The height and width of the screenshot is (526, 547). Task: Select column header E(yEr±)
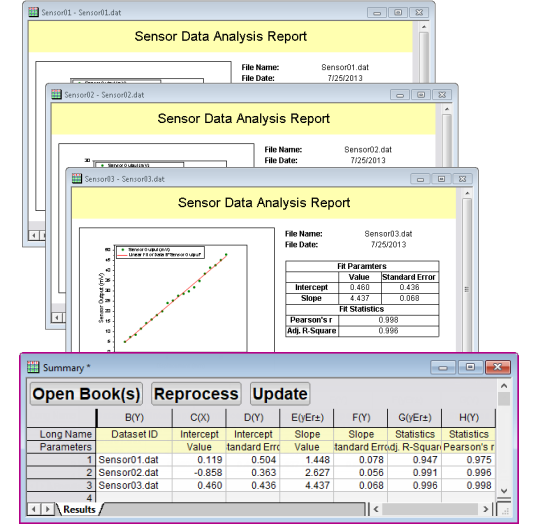[307, 418]
